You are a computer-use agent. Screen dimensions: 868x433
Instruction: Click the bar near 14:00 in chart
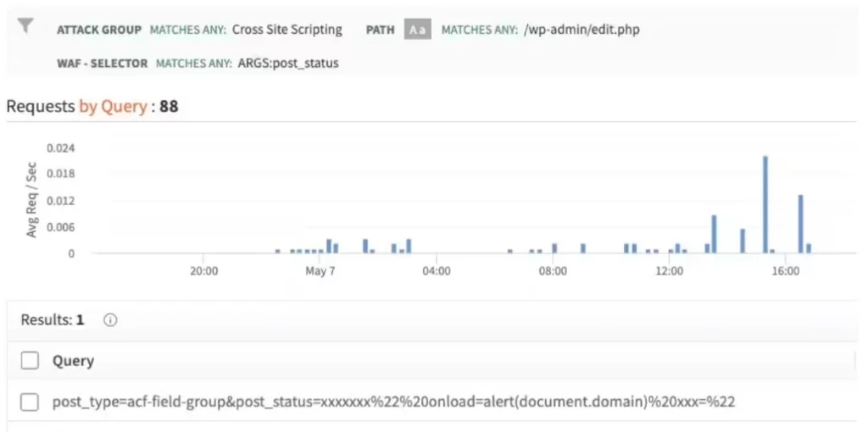714,234
